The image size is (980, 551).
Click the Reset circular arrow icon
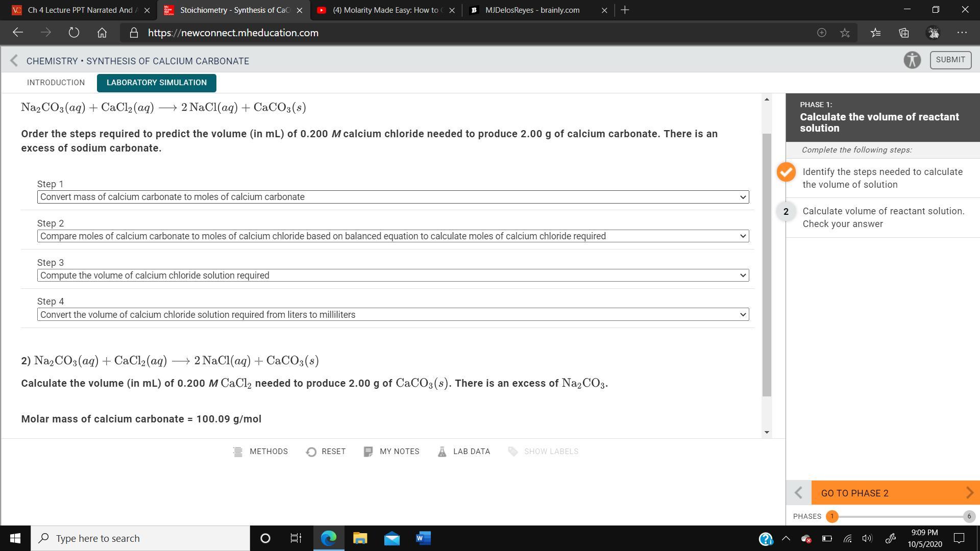click(x=311, y=452)
